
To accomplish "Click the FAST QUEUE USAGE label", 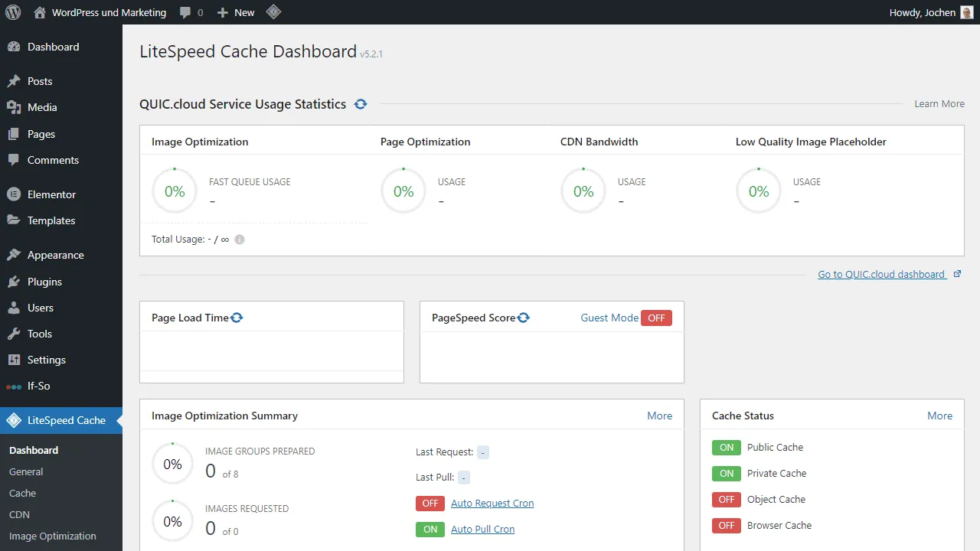I will pyautogui.click(x=250, y=182).
